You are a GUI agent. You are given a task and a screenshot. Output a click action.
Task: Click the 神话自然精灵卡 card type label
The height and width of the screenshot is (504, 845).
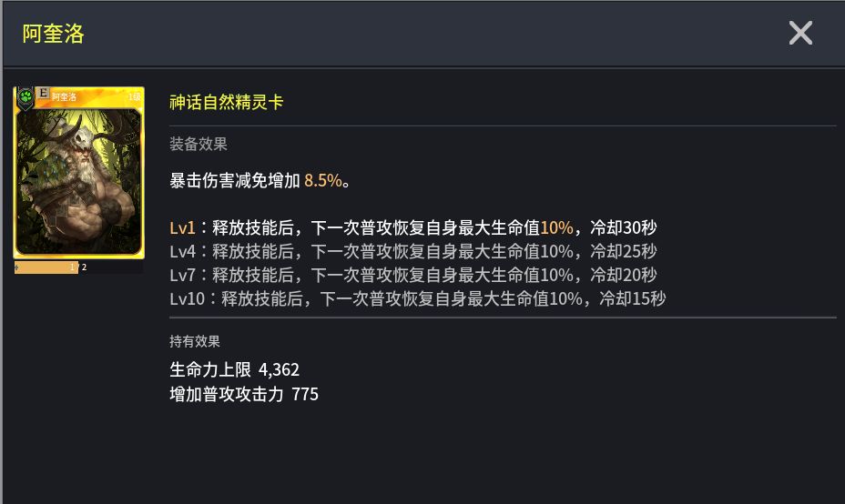pos(227,102)
